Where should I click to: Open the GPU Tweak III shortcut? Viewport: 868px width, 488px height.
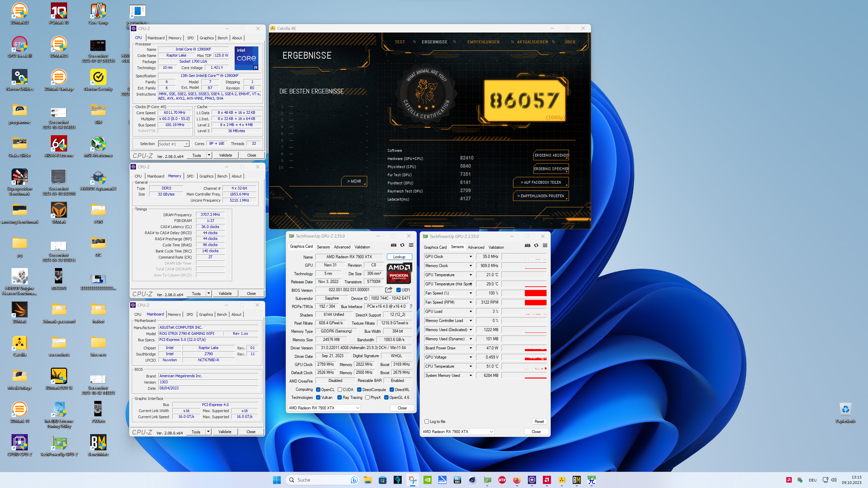20,47
